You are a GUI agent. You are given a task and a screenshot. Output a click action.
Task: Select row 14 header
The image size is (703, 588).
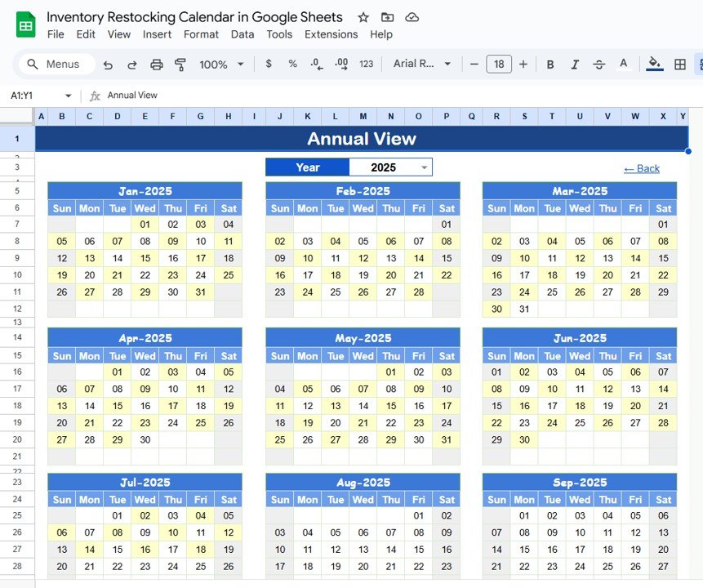[x=17, y=337]
